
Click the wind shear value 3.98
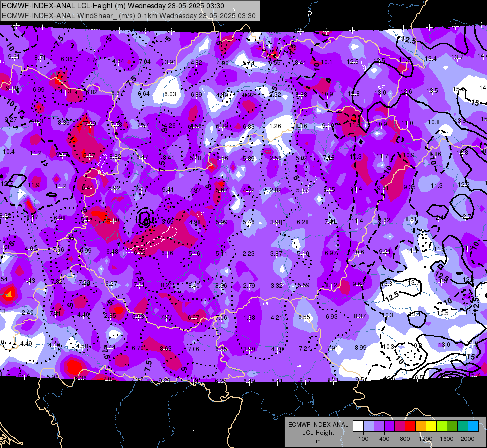pyautogui.click(x=276, y=222)
